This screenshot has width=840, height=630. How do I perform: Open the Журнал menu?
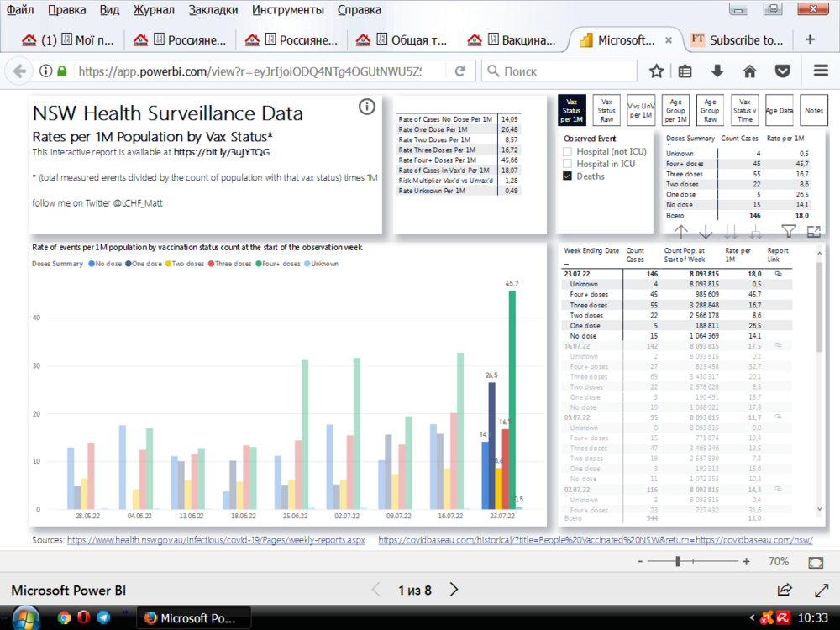(x=154, y=10)
